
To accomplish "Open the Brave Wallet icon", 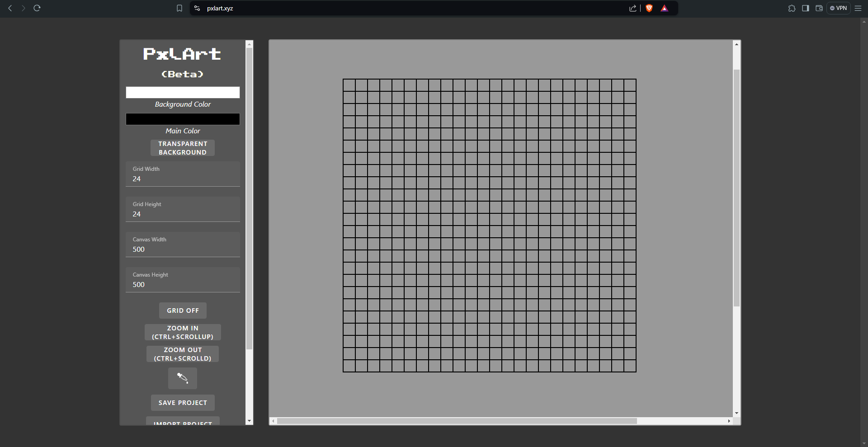I will [x=819, y=8].
